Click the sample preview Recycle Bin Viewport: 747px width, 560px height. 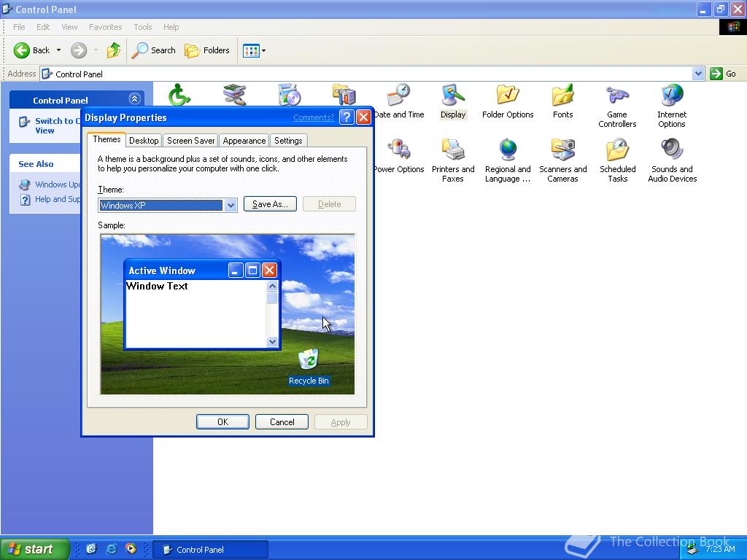309,367
